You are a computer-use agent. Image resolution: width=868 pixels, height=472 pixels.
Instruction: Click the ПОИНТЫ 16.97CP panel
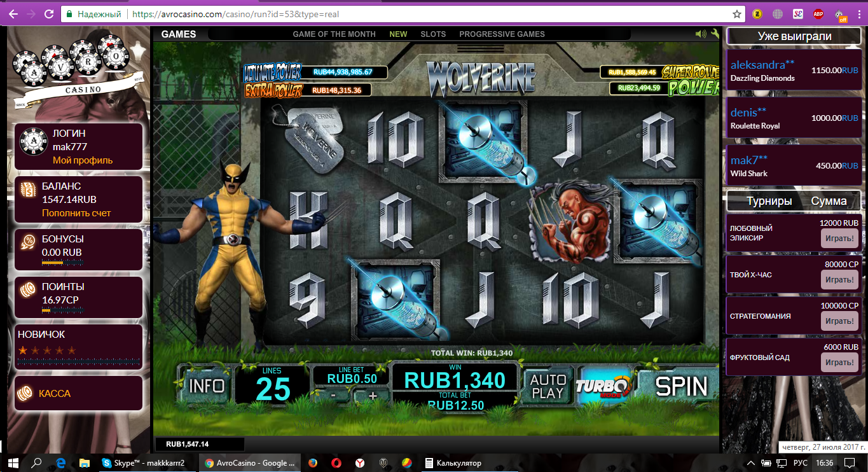pyautogui.click(x=79, y=297)
